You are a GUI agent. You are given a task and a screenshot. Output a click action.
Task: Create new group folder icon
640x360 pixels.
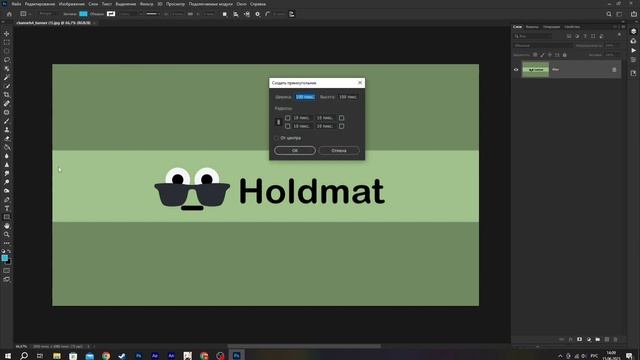coord(598,339)
